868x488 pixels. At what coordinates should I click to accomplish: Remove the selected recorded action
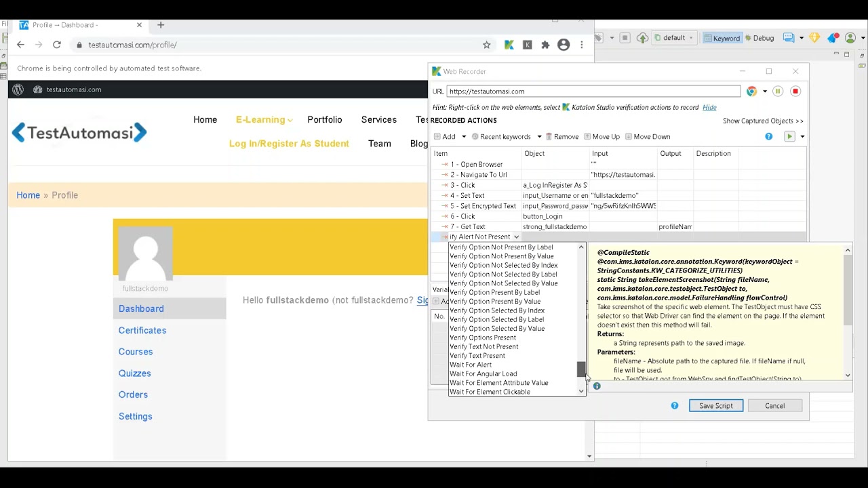(x=562, y=136)
